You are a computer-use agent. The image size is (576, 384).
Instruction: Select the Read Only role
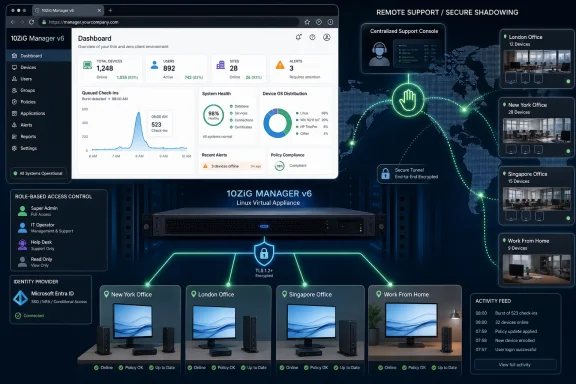pyautogui.click(x=35, y=262)
